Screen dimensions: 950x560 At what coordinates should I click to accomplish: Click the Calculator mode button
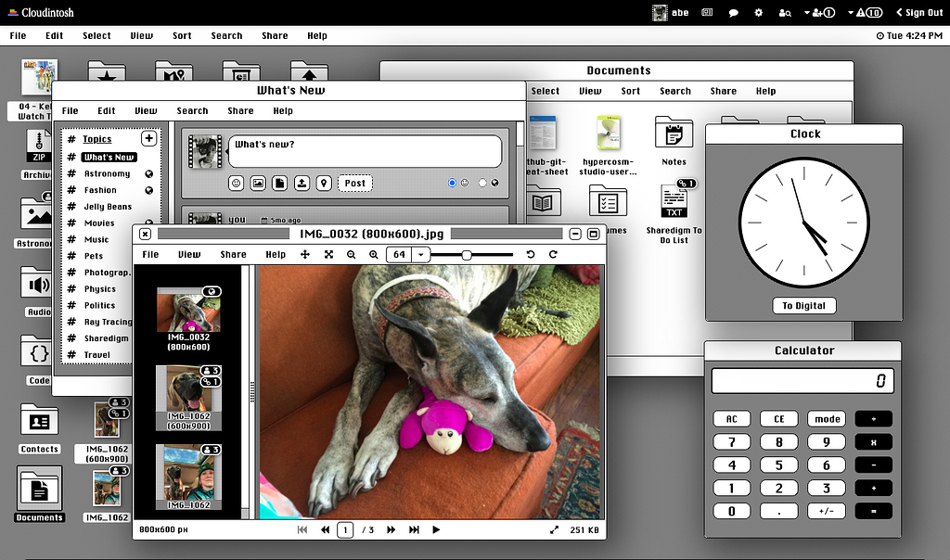point(827,419)
